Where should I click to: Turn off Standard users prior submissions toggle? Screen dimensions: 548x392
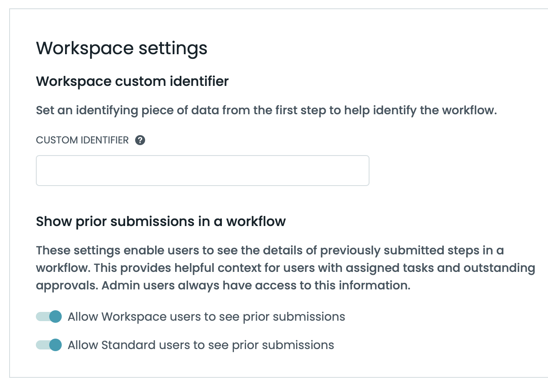(x=49, y=345)
